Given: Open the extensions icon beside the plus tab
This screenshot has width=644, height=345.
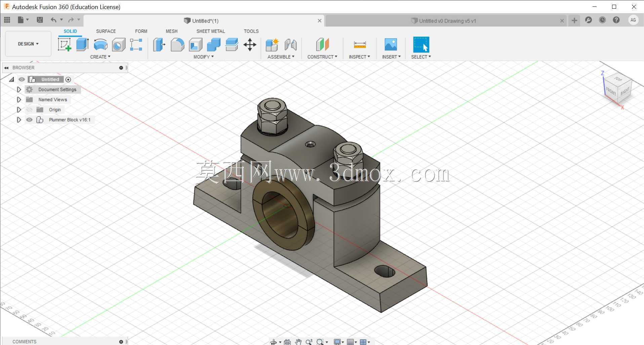Looking at the screenshot, I should click(x=588, y=20).
